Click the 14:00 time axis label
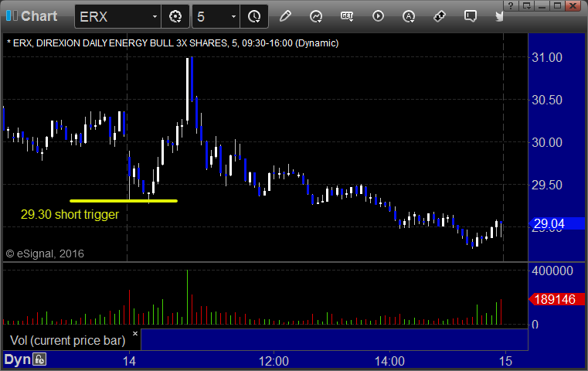This screenshot has width=588, height=371. click(x=389, y=361)
